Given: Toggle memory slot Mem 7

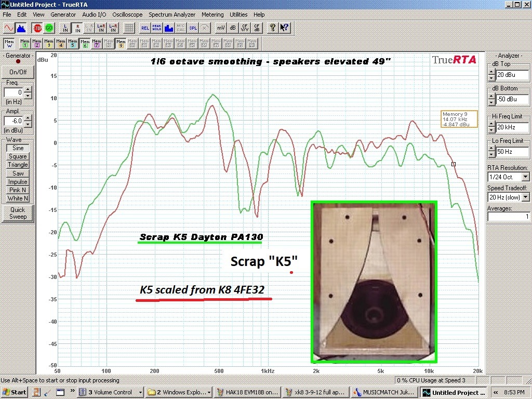Looking at the screenshot, I should click(97, 44).
